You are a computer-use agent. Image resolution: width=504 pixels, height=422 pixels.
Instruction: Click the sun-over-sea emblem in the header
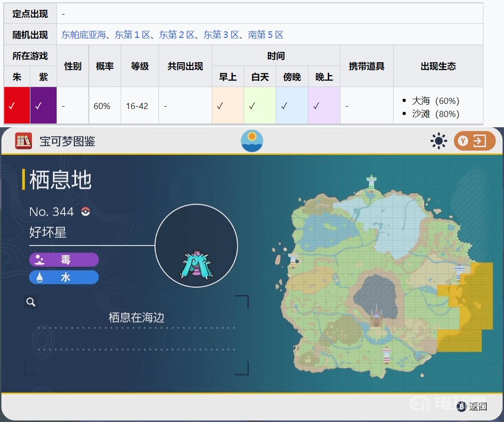tap(252, 141)
